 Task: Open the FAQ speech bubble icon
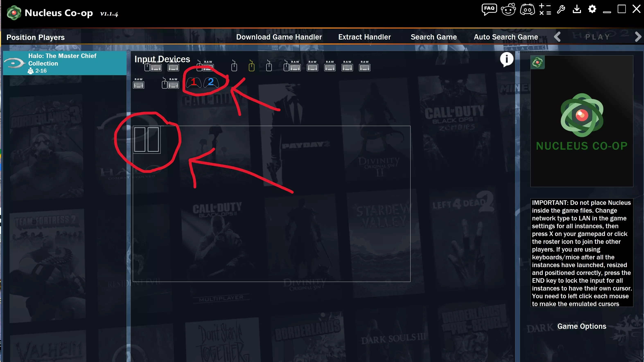tap(489, 9)
